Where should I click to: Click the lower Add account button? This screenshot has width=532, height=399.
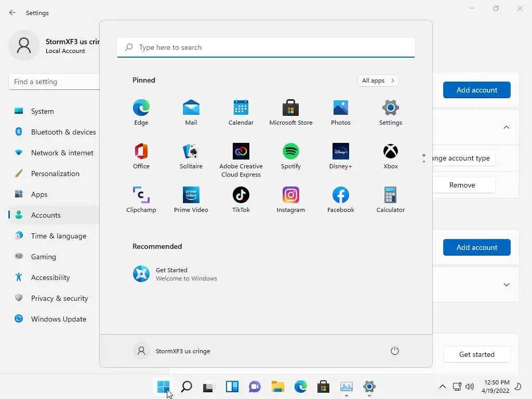[x=477, y=247]
